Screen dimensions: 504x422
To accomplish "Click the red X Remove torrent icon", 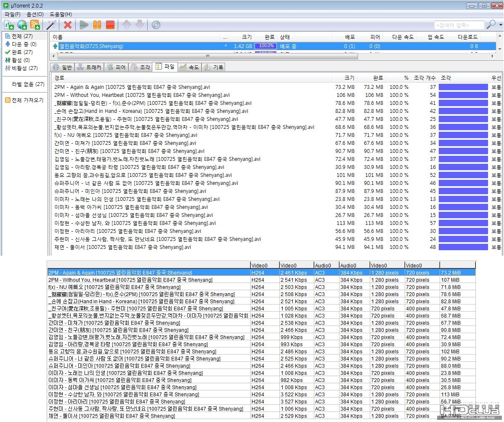I will (x=67, y=25).
